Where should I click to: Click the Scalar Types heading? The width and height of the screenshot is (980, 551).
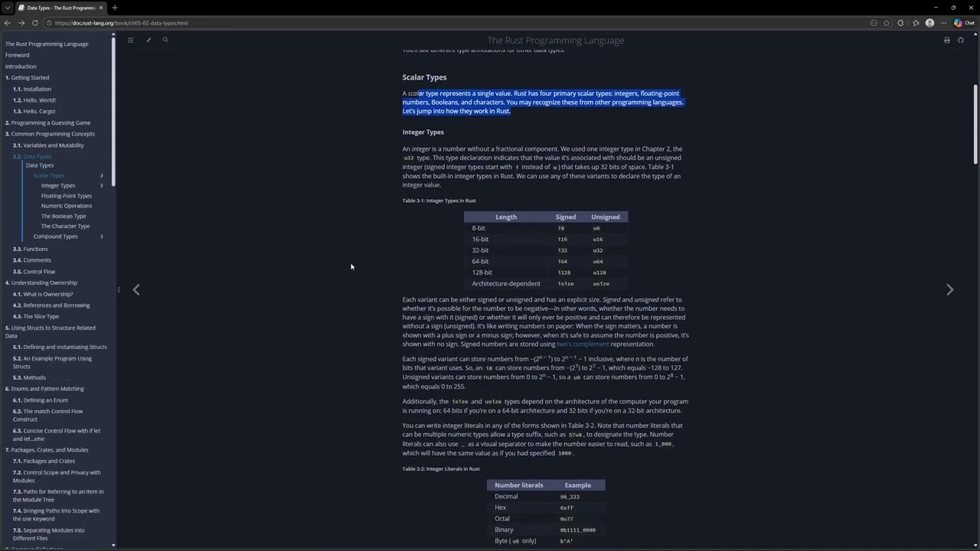tap(424, 77)
